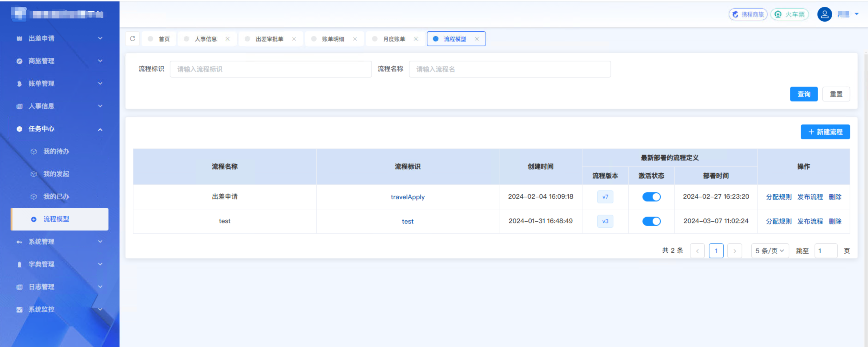Close the 月度账单 tab

tap(416, 39)
